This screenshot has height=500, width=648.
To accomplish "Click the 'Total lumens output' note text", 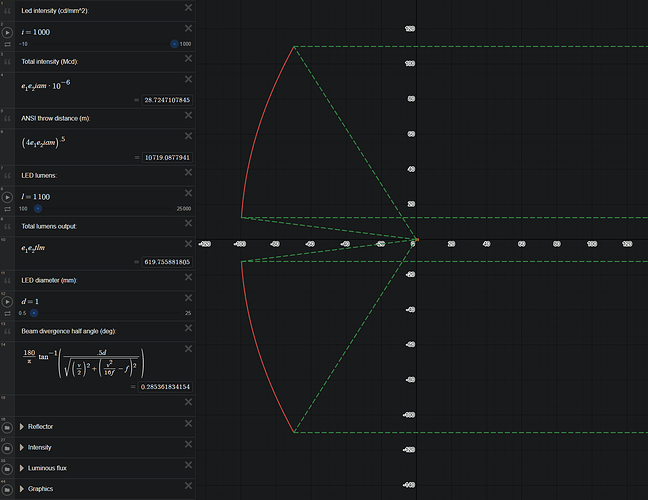I will click(x=49, y=226).
